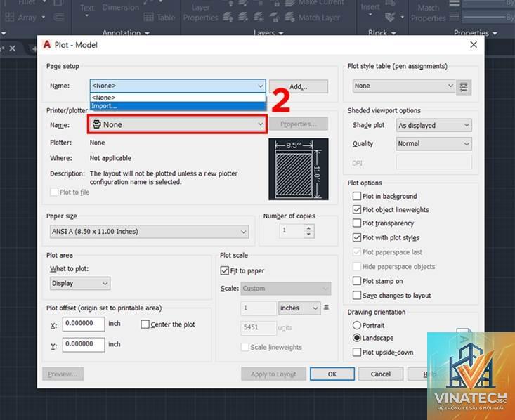Click the linetype icon in Properties panel
Image resolution: width=515 pixels, height=420 pixels.
(x=455, y=17)
